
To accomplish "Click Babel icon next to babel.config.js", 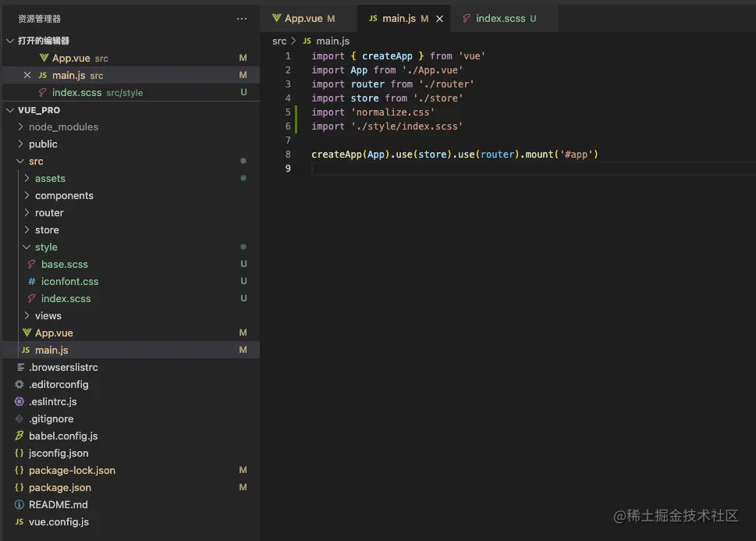I will 20,436.
